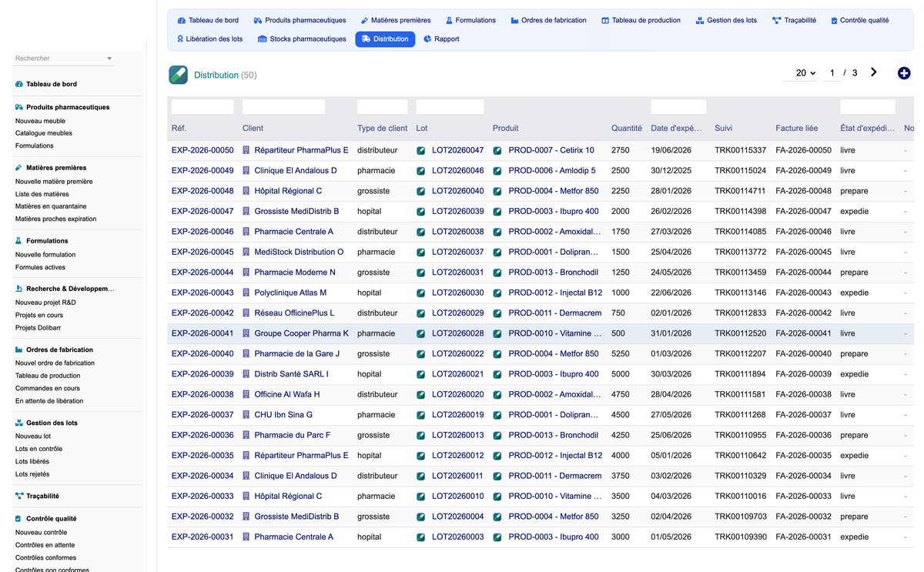The image size is (924, 572).
Task: Click the page number field showing 1
Action: [832, 73]
